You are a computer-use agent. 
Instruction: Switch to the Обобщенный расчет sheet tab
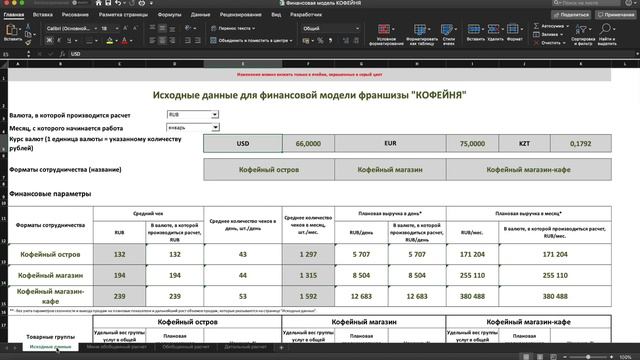(186, 347)
